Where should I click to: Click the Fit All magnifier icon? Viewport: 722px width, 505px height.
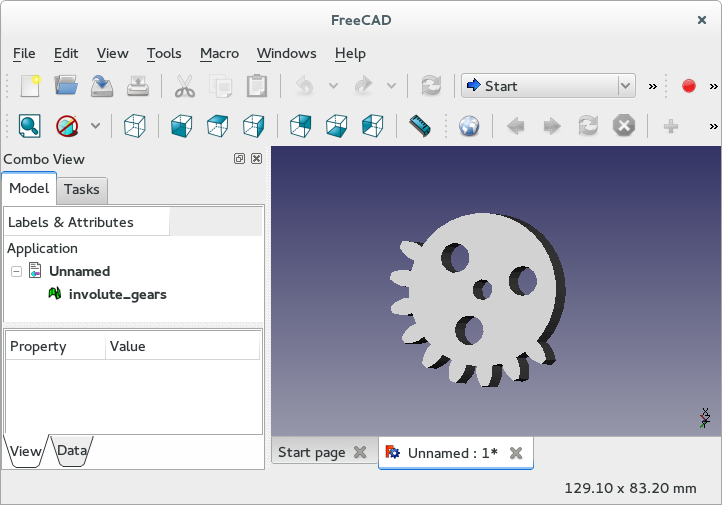[29, 126]
